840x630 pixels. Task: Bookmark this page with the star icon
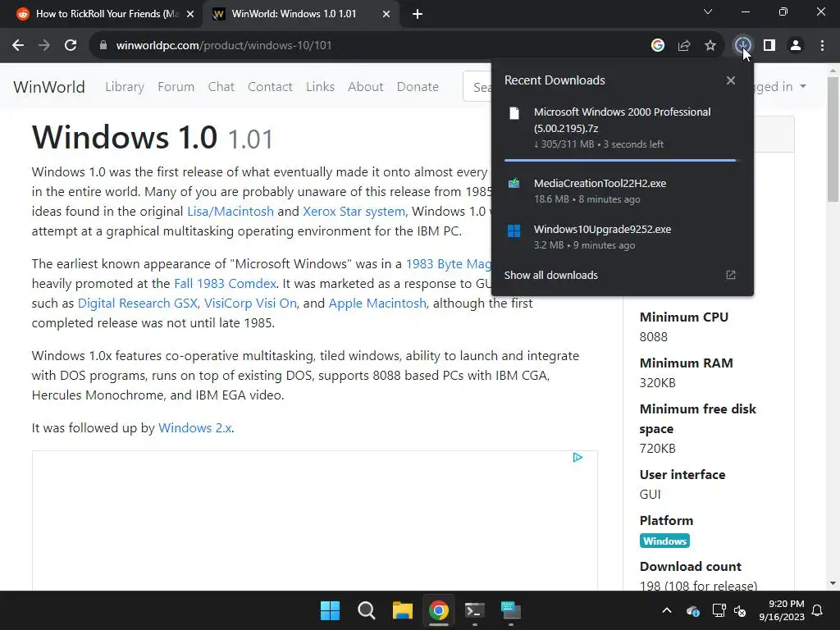pyautogui.click(x=710, y=46)
